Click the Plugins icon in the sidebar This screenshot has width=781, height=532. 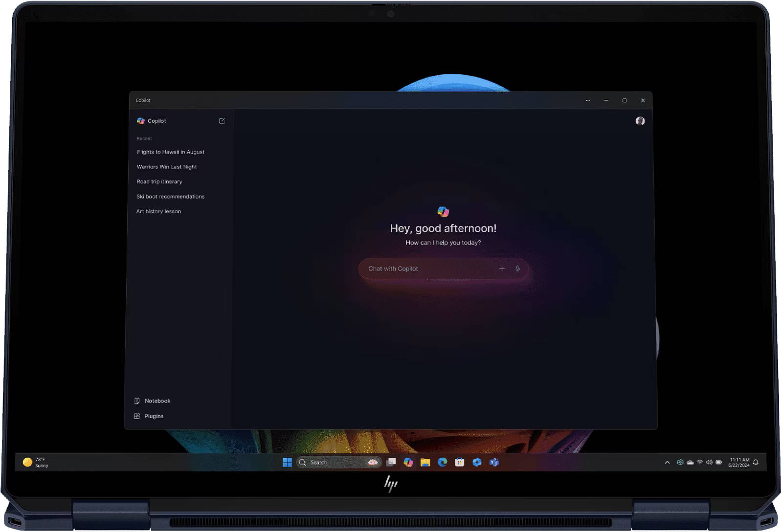click(137, 416)
